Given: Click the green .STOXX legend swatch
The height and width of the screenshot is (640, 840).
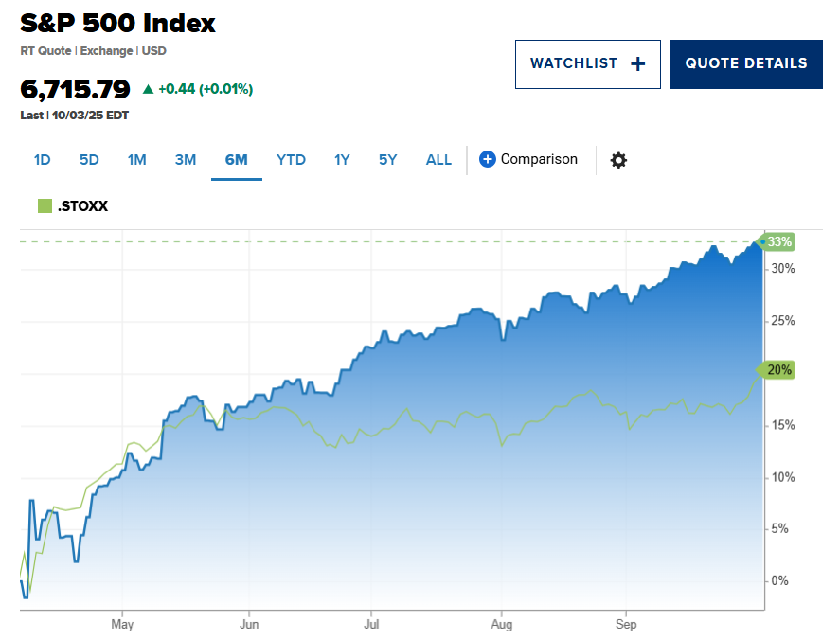Looking at the screenshot, I should tap(44, 205).
